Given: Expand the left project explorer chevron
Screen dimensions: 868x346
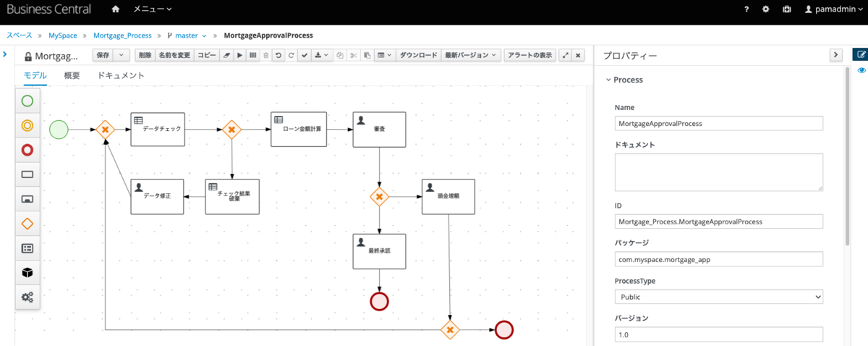Looking at the screenshot, I should click(x=5, y=54).
